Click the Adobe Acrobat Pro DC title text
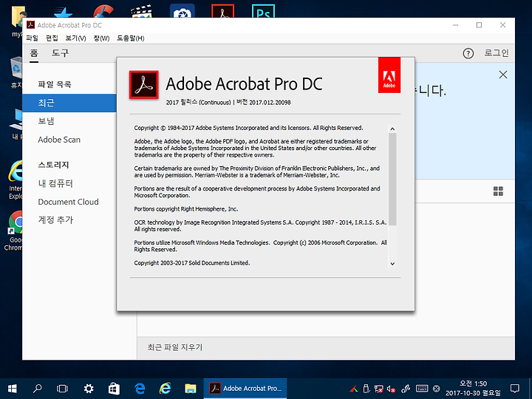The image size is (532, 399). point(245,83)
